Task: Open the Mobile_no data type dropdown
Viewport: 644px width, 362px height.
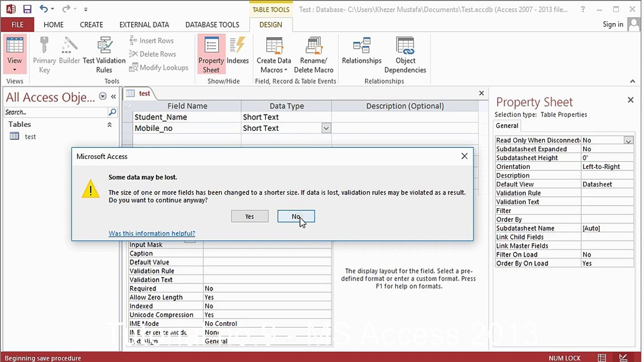Action: click(x=326, y=128)
